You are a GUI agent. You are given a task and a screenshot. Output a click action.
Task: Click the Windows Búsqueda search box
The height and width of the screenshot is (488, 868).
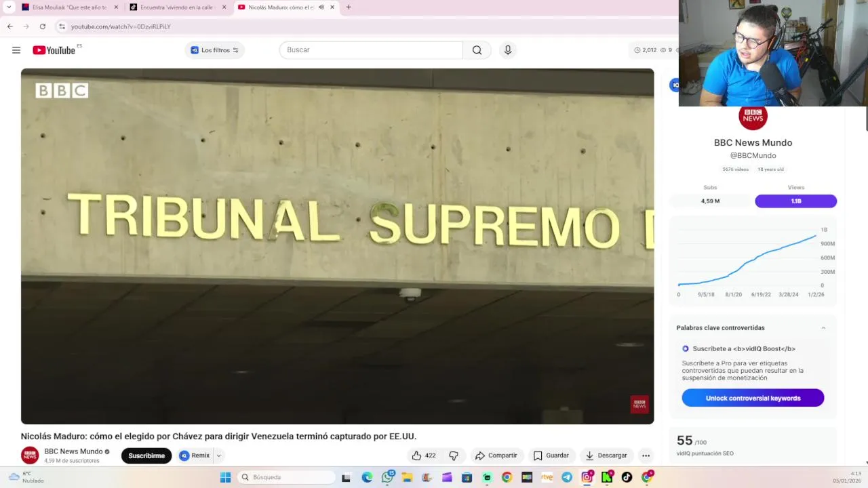(x=287, y=477)
